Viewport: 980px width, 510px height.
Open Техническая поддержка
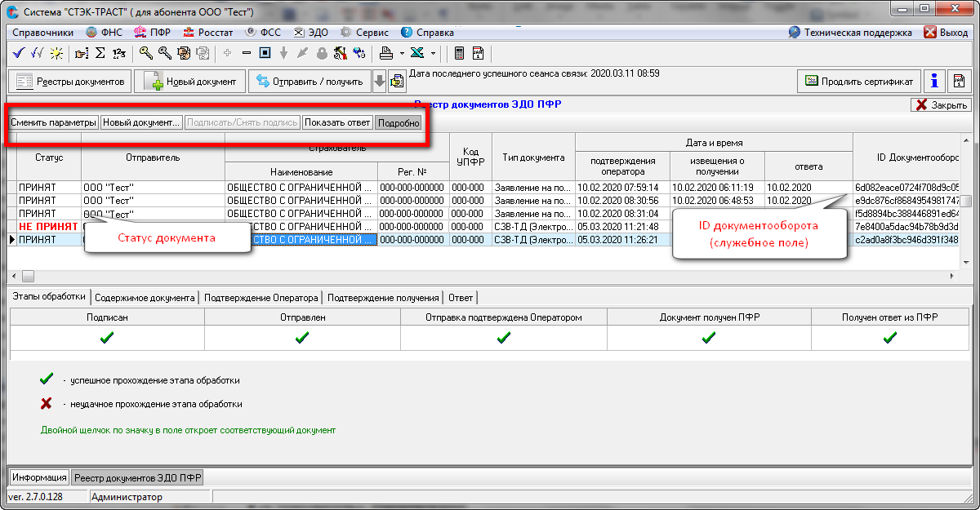pos(850,33)
